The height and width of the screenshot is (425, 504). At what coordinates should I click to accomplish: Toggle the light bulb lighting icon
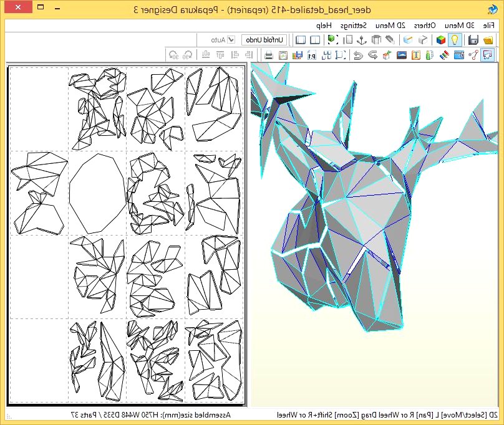(457, 40)
